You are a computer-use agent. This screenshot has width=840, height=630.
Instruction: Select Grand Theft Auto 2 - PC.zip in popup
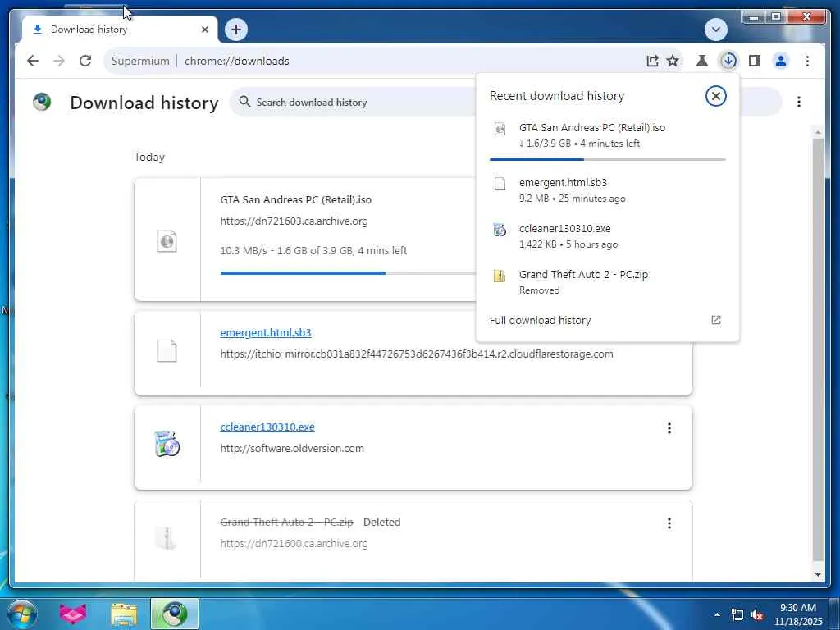click(x=608, y=282)
